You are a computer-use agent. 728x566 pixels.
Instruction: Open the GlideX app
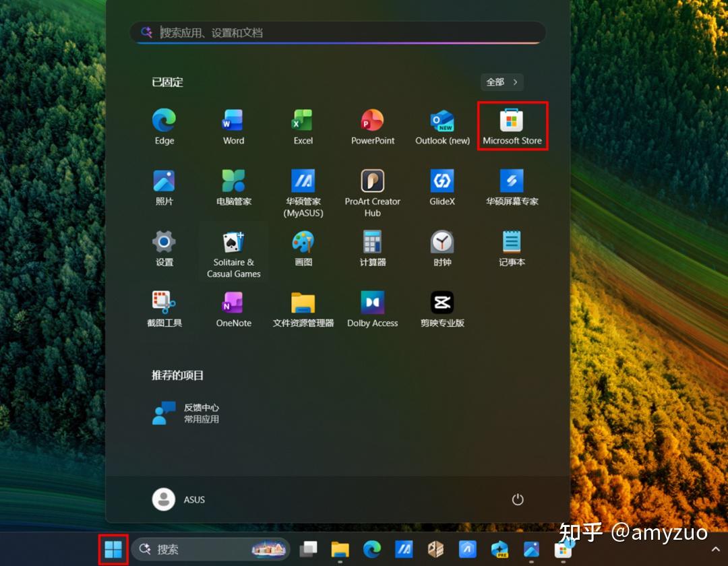[442, 183]
